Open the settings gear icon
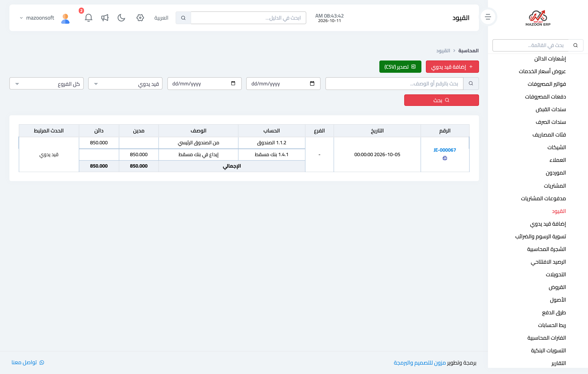Image resolution: width=588 pixels, height=374 pixels. 140,18
